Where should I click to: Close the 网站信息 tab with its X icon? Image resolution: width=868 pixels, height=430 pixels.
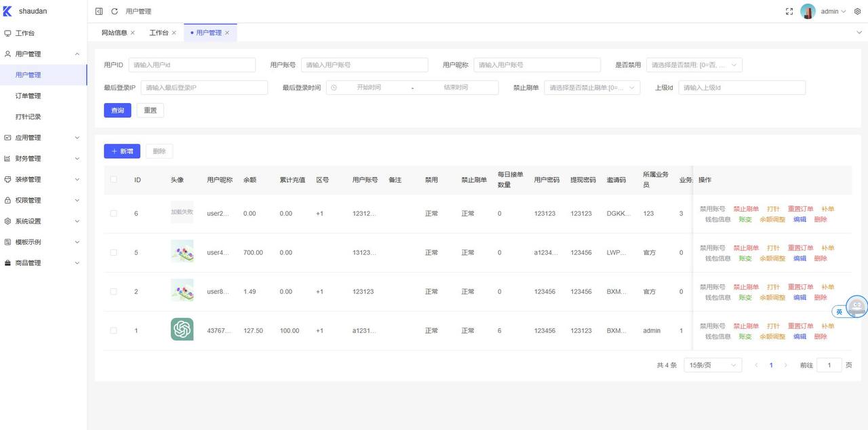(x=133, y=33)
